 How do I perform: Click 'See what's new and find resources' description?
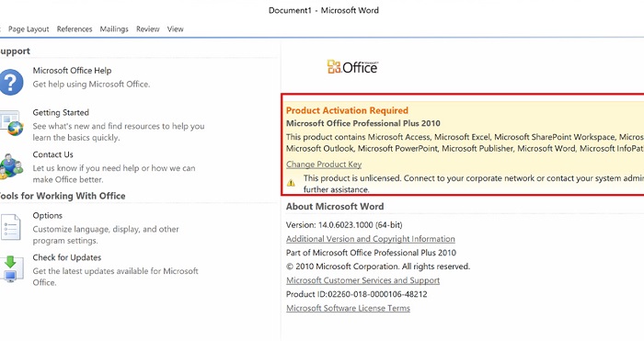point(119,131)
